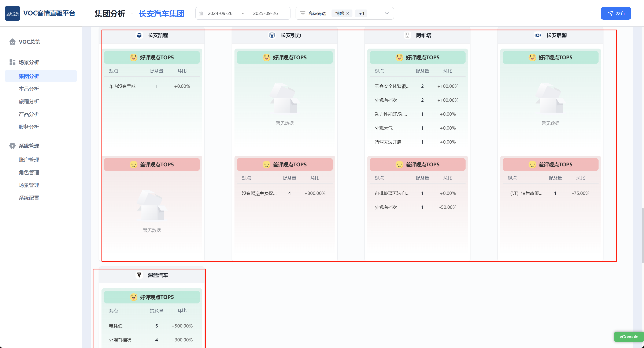The height and width of the screenshot is (348, 644).
Task: Expand the advanced filter dropdown arrow
Action: [x=386, y=14]
